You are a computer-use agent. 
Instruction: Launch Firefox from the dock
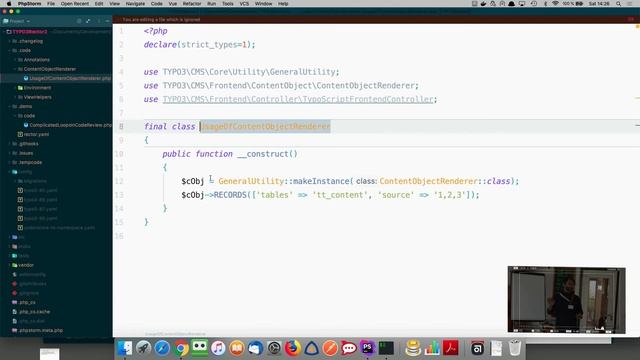click(293, 348)
